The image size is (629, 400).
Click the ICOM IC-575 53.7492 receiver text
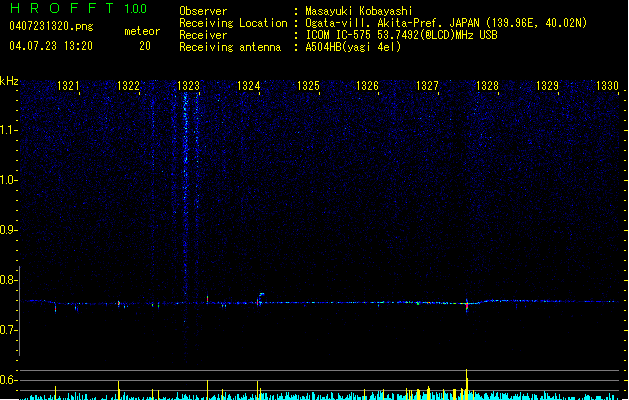click(402, 35)
